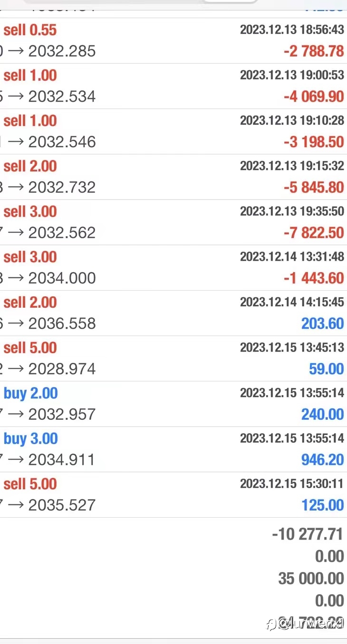Tap the loss amount -3 198.50

(314, 142)
